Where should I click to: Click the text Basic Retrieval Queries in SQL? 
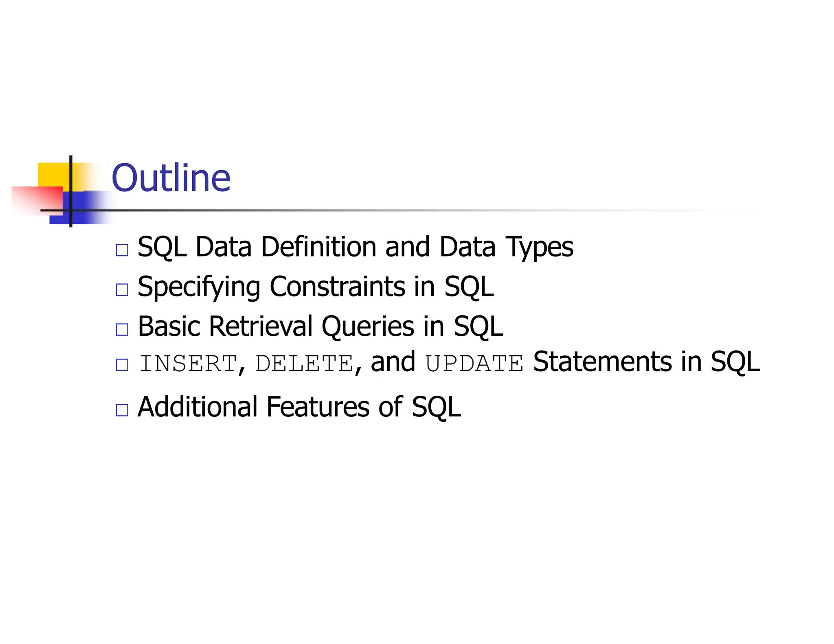320,327
